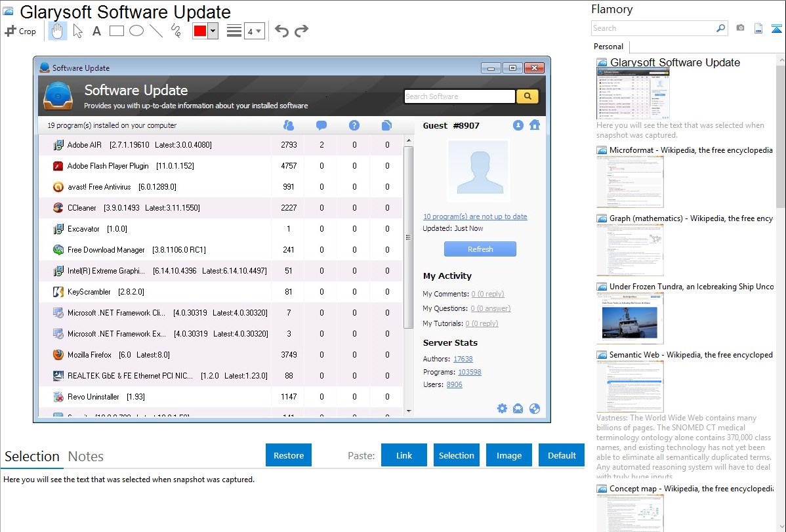Click the program list scroll up arrow
This screenshot has width=786, height=532.
click(409, 140)
